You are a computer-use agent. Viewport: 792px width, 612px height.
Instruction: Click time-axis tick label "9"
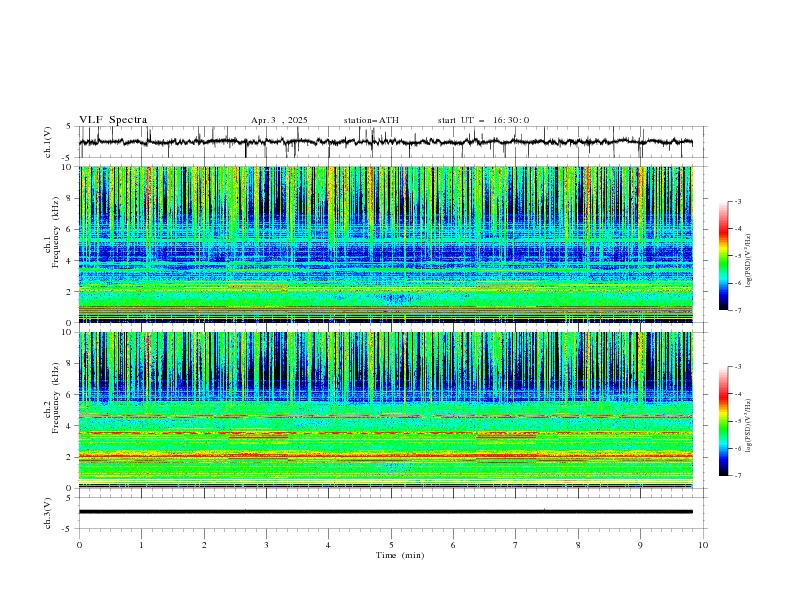pyautogui.click(x=640, y=545)
